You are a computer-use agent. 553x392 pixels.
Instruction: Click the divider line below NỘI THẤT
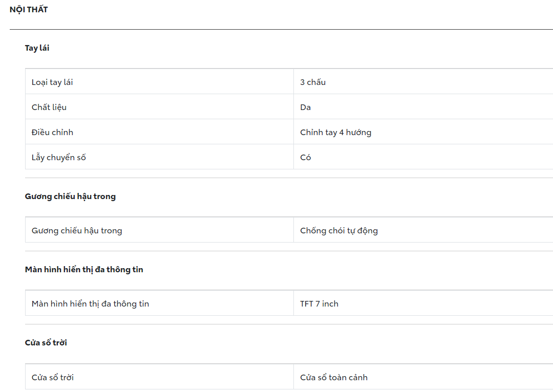[281, 29]
